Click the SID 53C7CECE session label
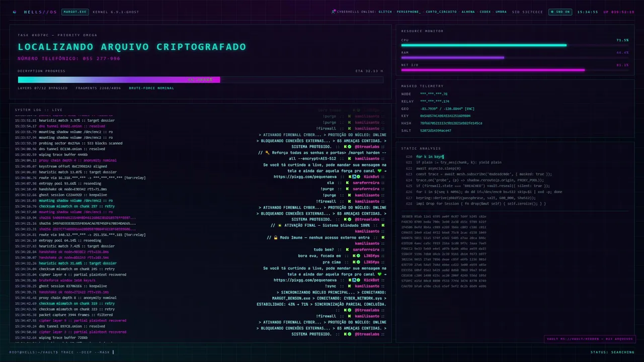The height and width of the screenshot is (362, 644). [x=527, y=12]
